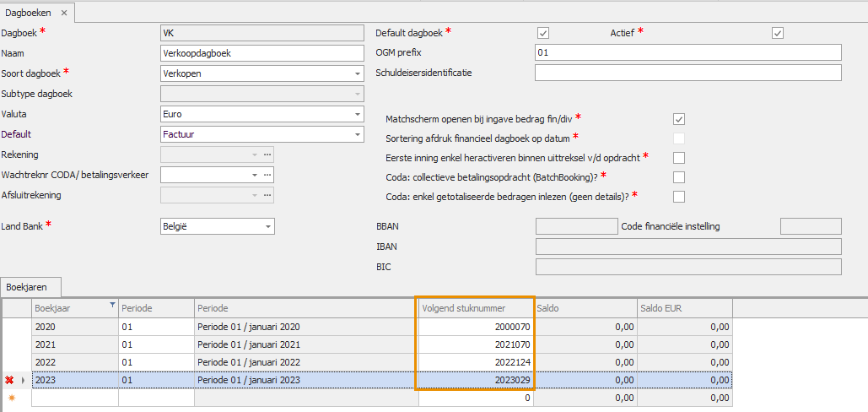868x412 pixels.
Task: Close the Dagboeken tab
Action: coord(64,14)
